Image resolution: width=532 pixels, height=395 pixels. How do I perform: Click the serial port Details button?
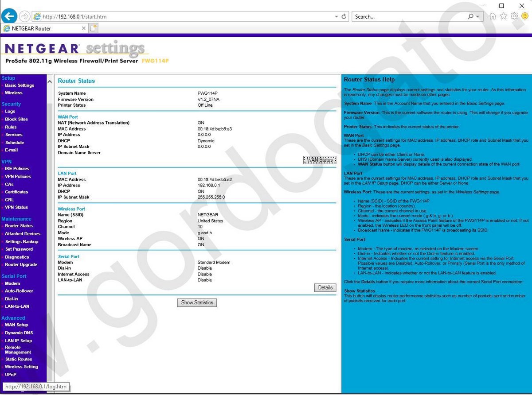325,288
